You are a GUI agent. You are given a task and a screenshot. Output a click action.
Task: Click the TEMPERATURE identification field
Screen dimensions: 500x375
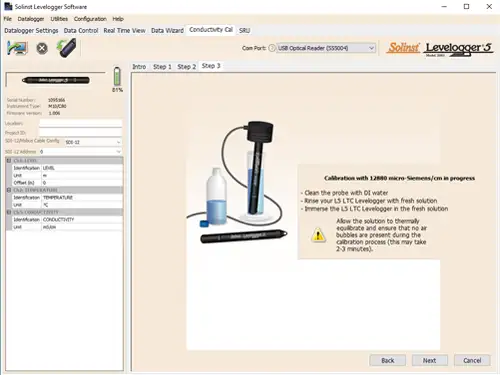(82, 197)
